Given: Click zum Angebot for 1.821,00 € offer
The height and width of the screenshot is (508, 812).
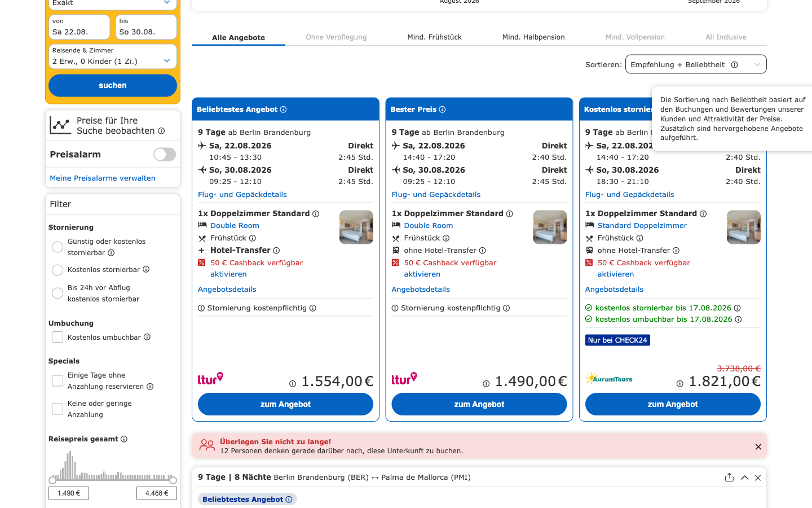Looking at the screenshot, I should (x=673, y=404).
